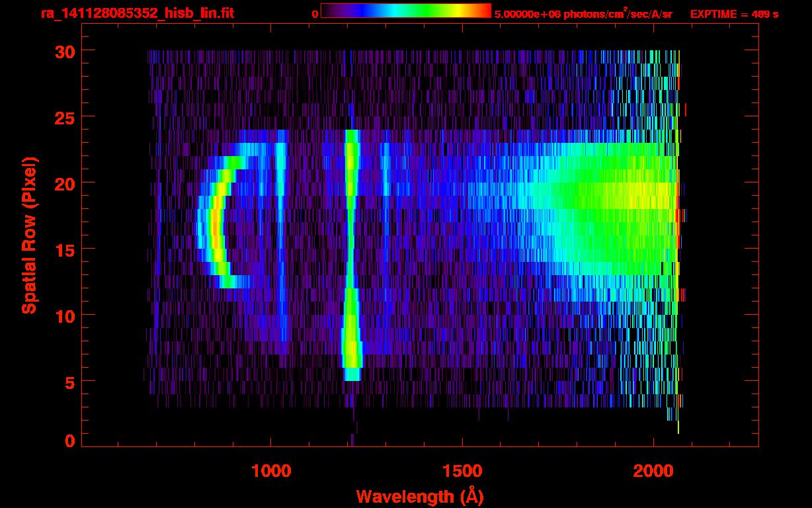812x508 pixels.
Task: Click the y-axis tick label 5
Action: (x=69, y=382)
